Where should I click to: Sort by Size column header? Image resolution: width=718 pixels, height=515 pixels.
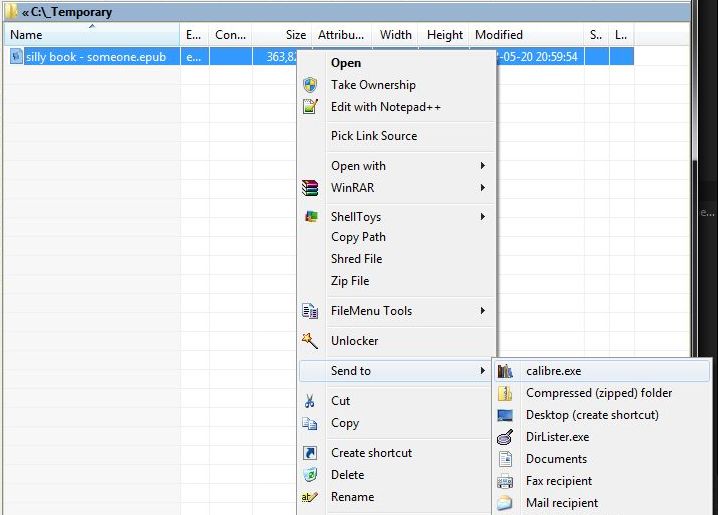[282, 35]
